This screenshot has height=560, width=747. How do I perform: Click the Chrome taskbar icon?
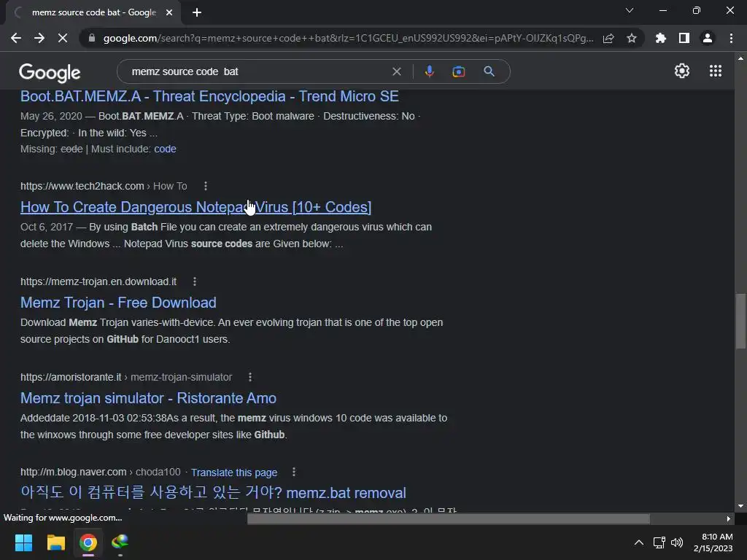tap(88, 542)
